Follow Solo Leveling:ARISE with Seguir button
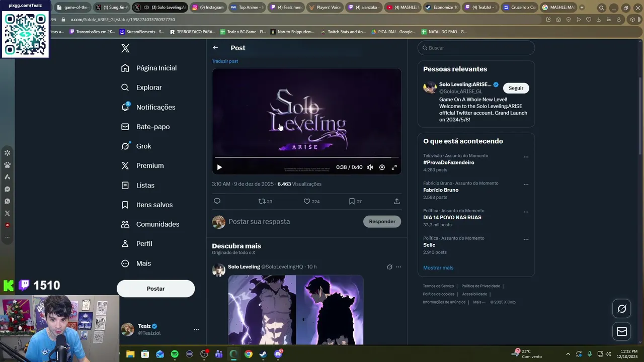The height and width of the screenshot is (362, 644). 516,88
